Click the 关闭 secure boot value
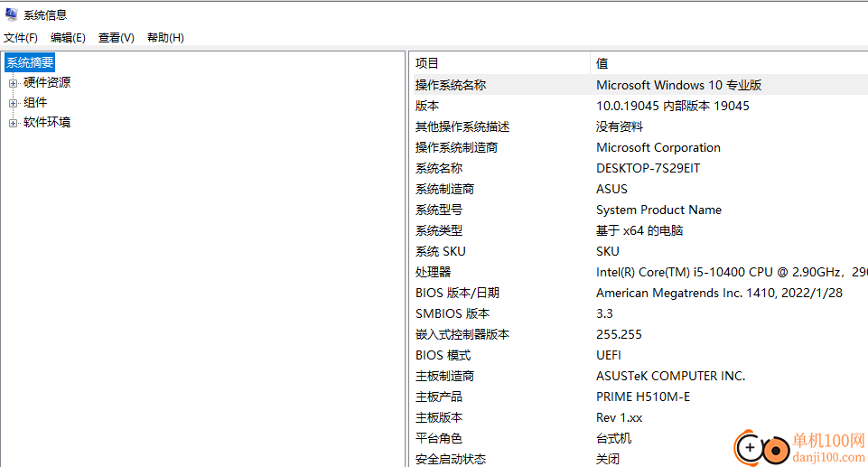This screenshot has width=868, height=467. click(x=607, y=459)
